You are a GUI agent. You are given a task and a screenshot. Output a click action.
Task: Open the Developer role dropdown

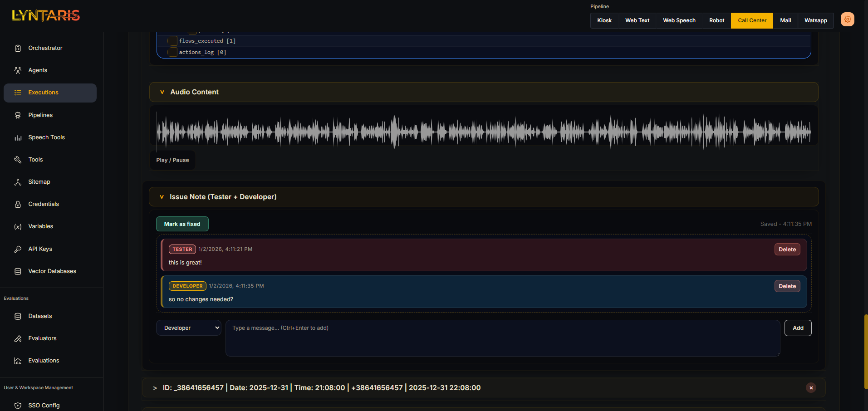188,328
